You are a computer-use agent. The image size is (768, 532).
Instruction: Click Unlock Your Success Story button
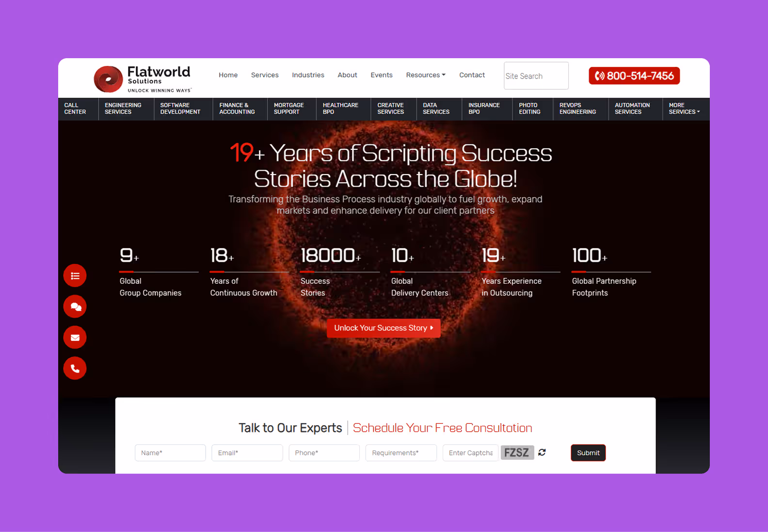pyautogui.click(x=384, y=328)
